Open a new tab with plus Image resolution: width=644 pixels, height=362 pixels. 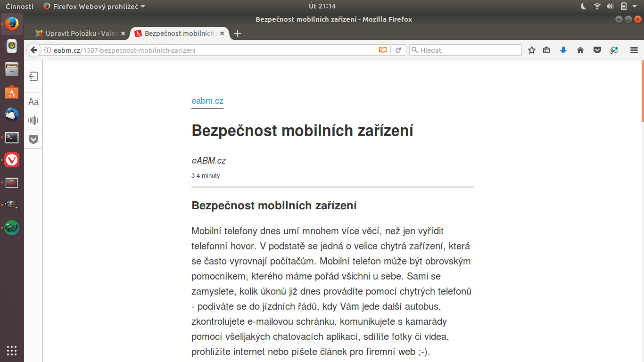(x=238, y=33)
